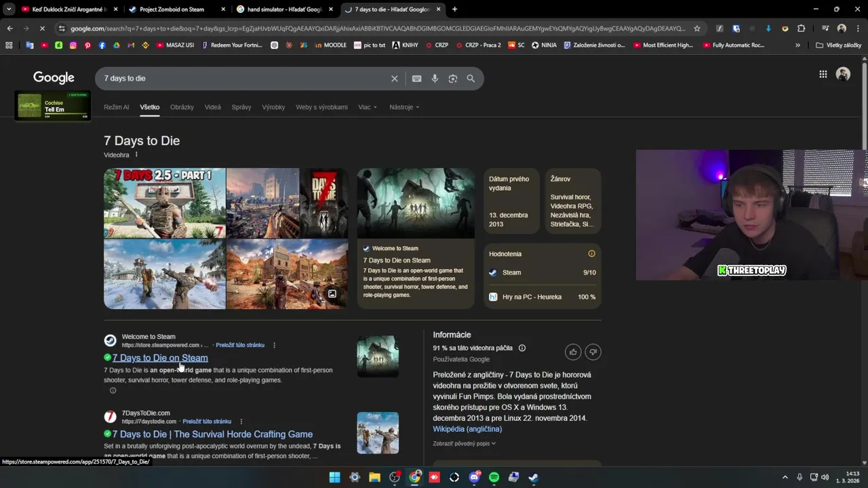Expand Zobraziť pôvodný popis

coord(465,443)
